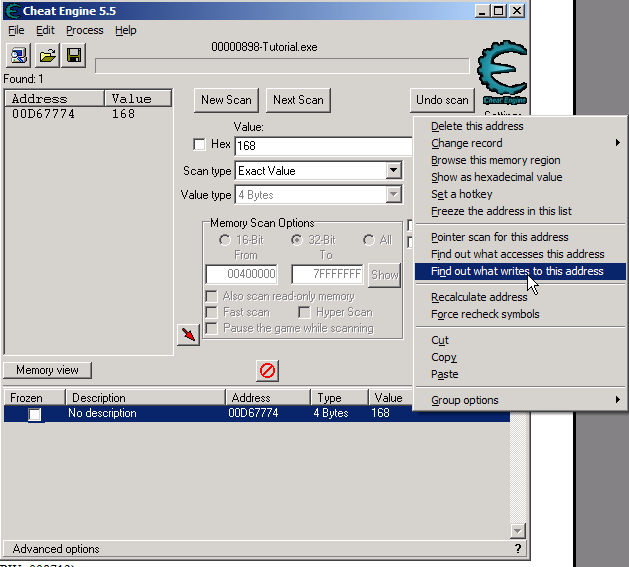Open the Help menu

[126, 30]
